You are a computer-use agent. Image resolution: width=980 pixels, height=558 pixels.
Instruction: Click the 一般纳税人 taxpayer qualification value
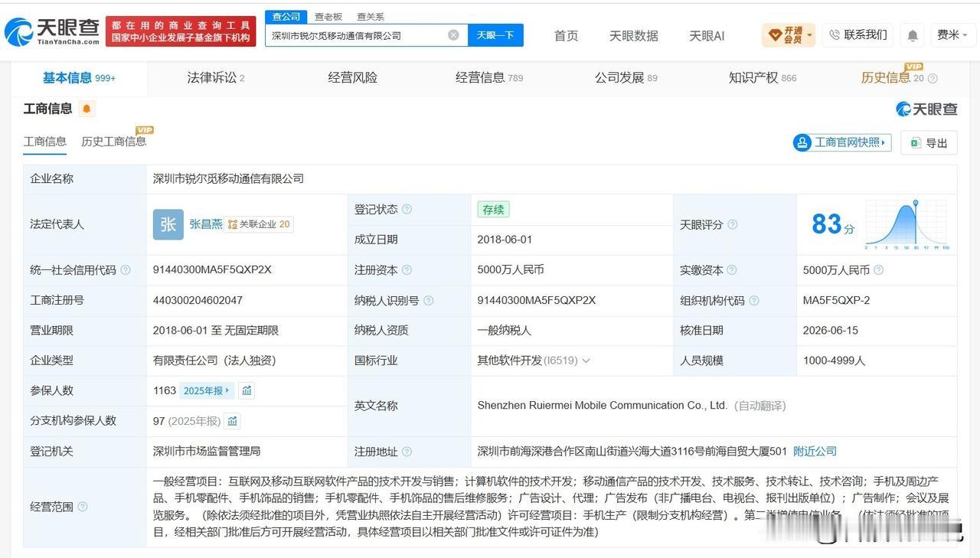pyautogui.click(x=504, y=330)
